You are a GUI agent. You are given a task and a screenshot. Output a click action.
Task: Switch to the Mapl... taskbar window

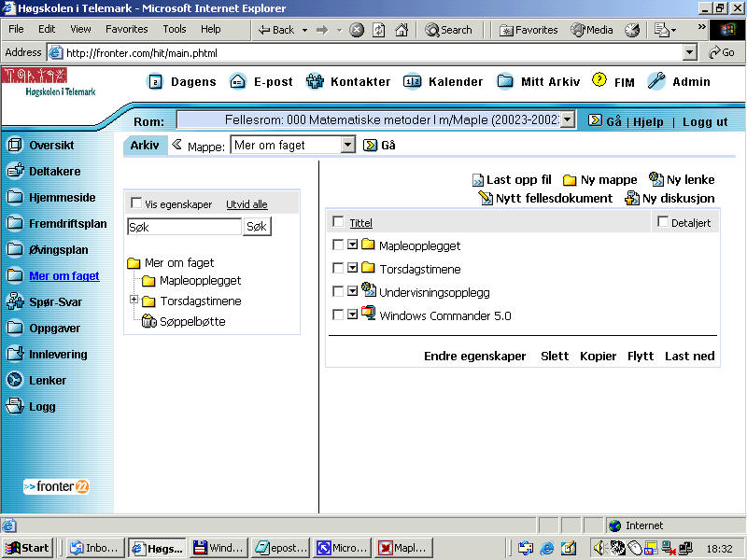[x=403, y=548]
